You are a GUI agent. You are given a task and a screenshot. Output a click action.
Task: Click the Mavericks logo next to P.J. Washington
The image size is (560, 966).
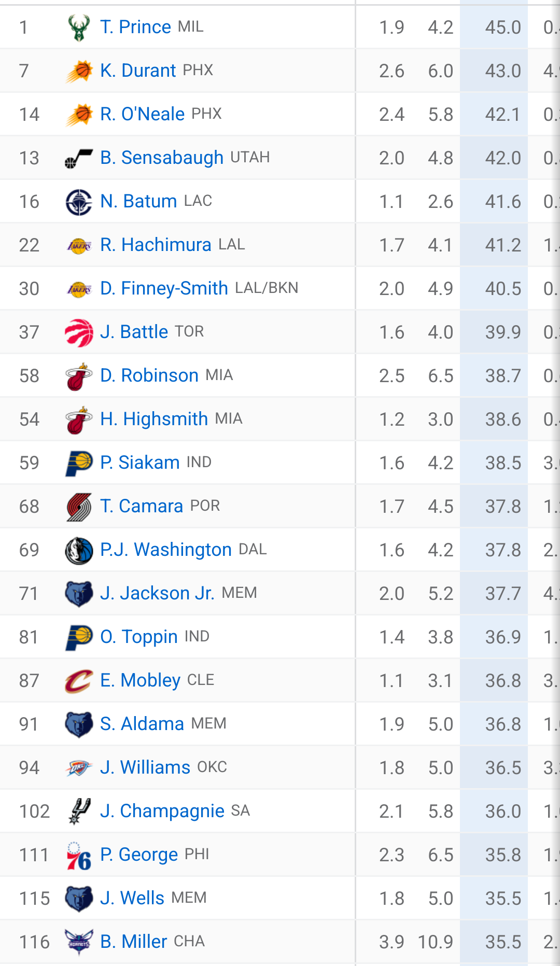tap(79, 550)
